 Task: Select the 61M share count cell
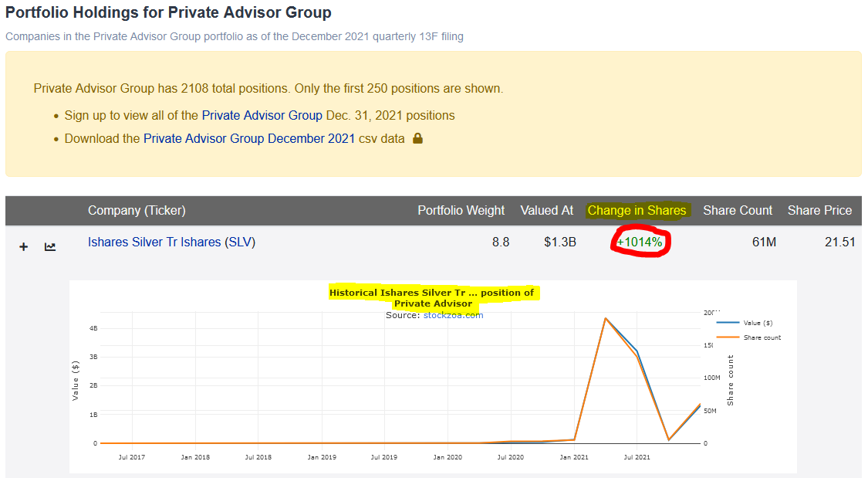764,242
